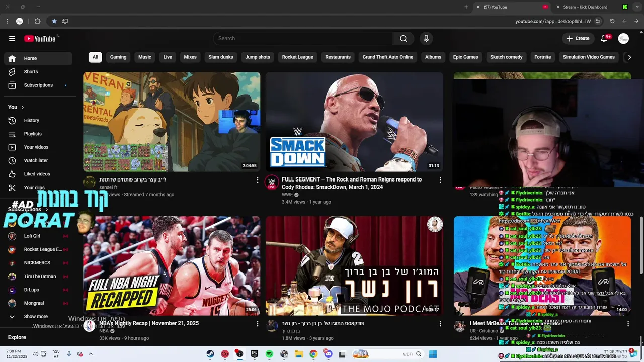Expand Show more in subscriptions list
Screen dimensions: 644x362
pyautogui.click(x=38, y=317)
